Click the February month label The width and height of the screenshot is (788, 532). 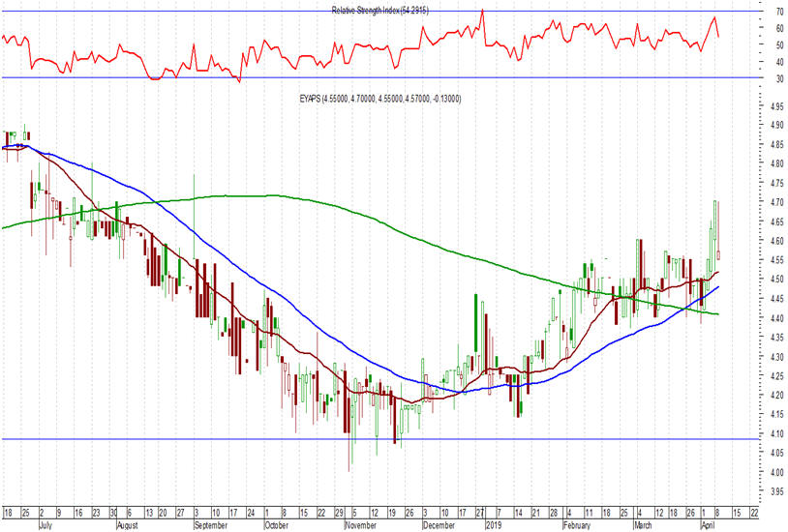(576, 525)
